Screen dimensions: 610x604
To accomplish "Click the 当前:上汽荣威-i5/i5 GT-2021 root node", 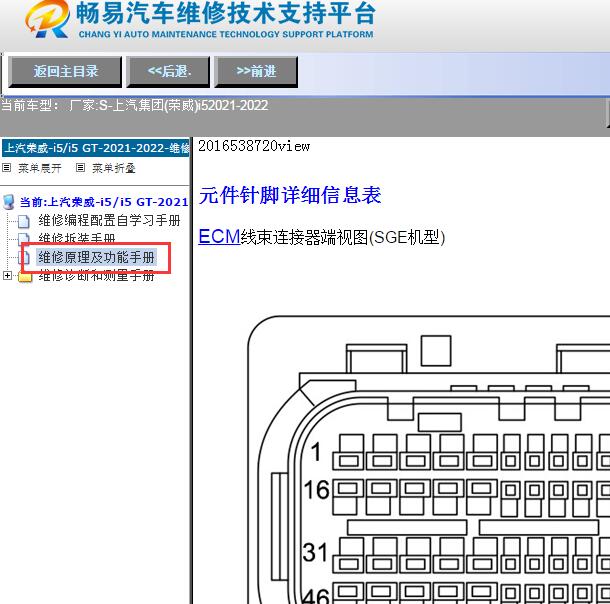I will [x=104, y=202].
